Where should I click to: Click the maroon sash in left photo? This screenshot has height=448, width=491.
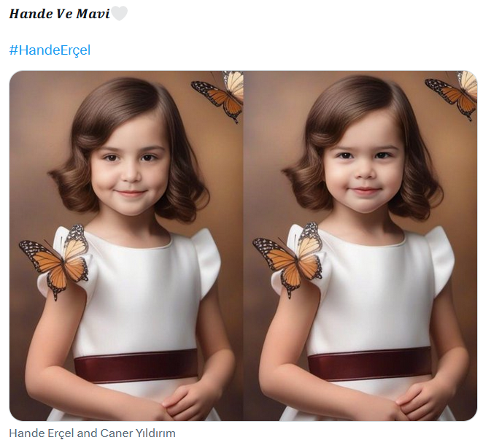coord(136,365)
